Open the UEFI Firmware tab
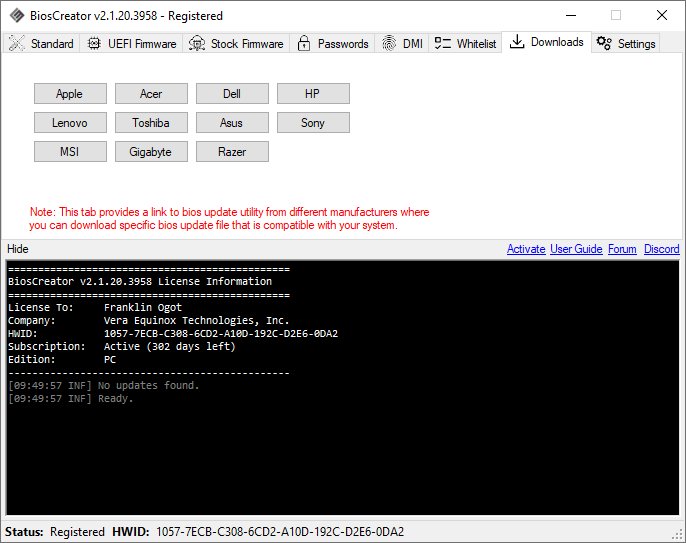The width and height of the screenshot is (686, 543). (131, 43)
